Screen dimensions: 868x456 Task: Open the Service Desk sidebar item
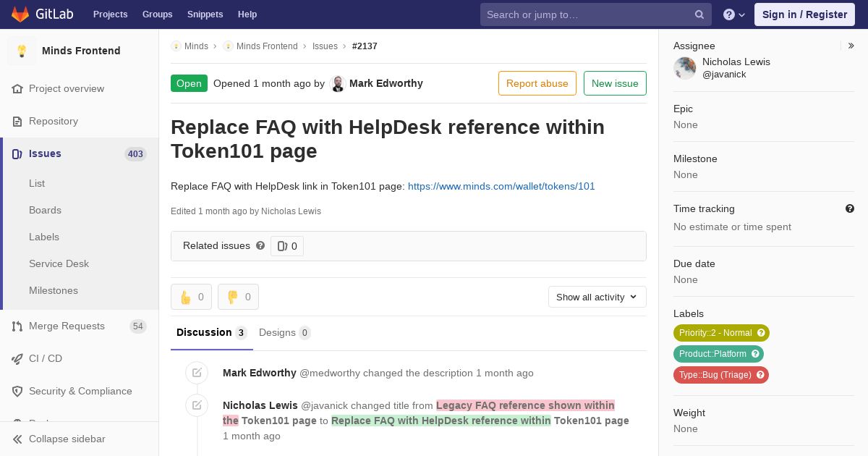59,263
